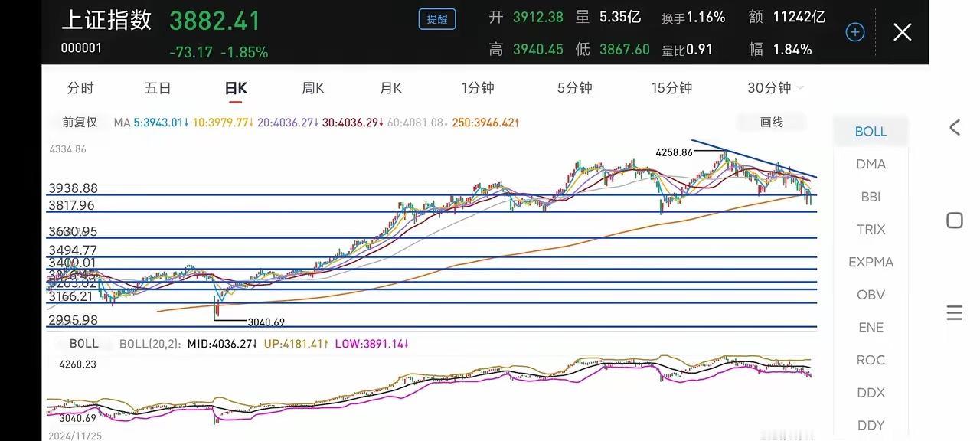This screenshot has width=980, height=441.
Task: Add index with the plus circle icon
Action: click(855, 32)
